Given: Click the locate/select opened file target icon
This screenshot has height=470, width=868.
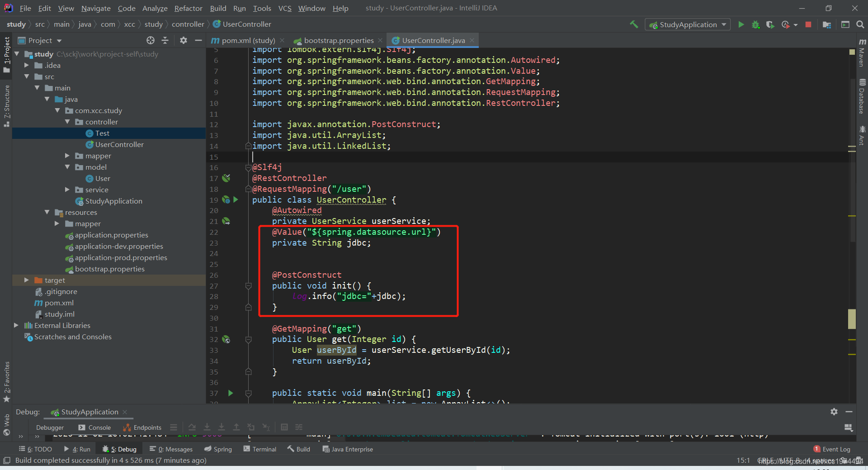Looking at the screenshot, I should [x=151, y=40].
